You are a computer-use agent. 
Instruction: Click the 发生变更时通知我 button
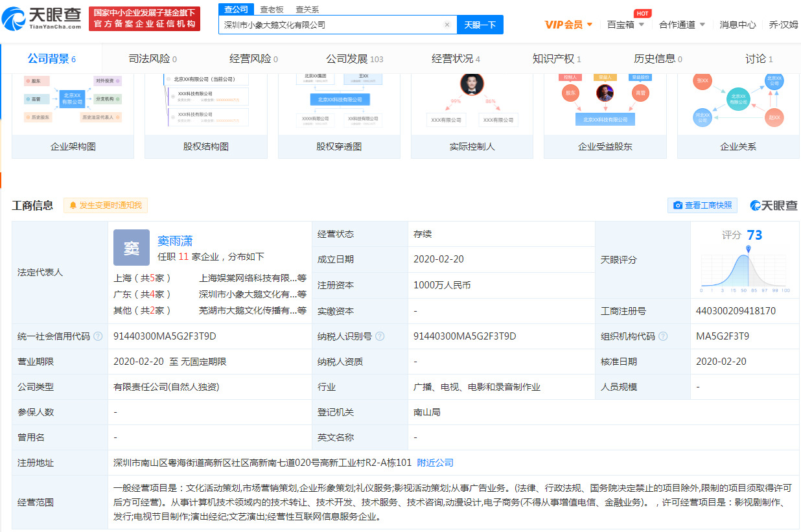[106, 205]
